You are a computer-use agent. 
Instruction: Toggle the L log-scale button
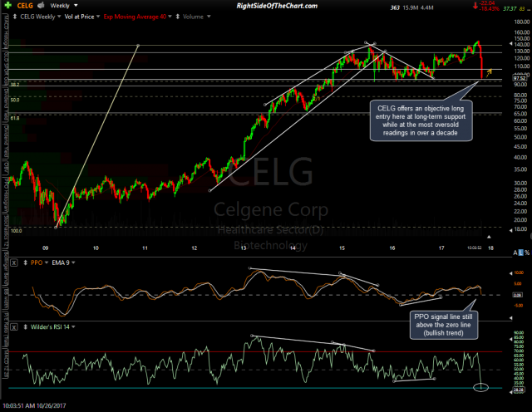pos(521,253)
